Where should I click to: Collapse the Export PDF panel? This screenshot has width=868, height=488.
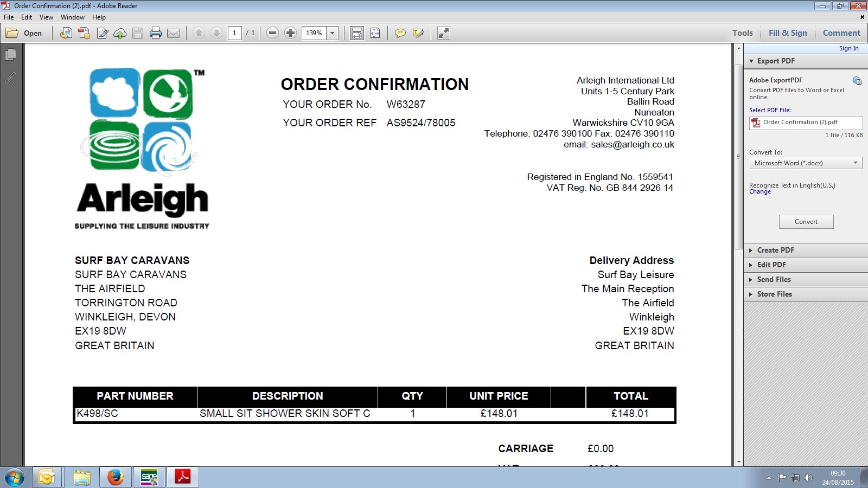(751, 61)
